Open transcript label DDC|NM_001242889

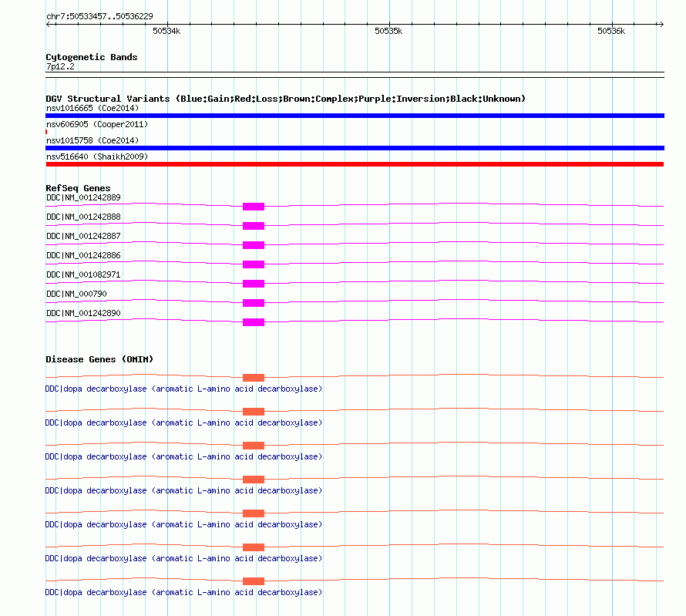83,197
